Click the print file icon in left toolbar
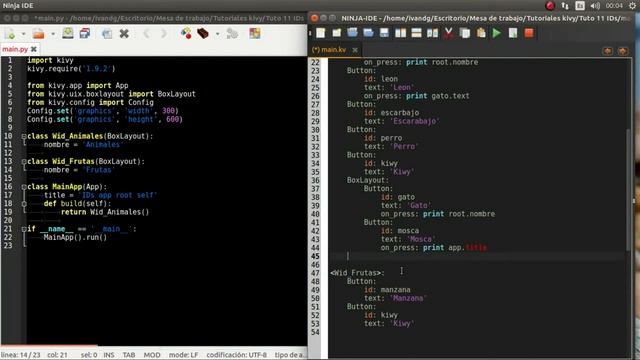The width and height of the screenshot is (640, 360). (107, 33)
